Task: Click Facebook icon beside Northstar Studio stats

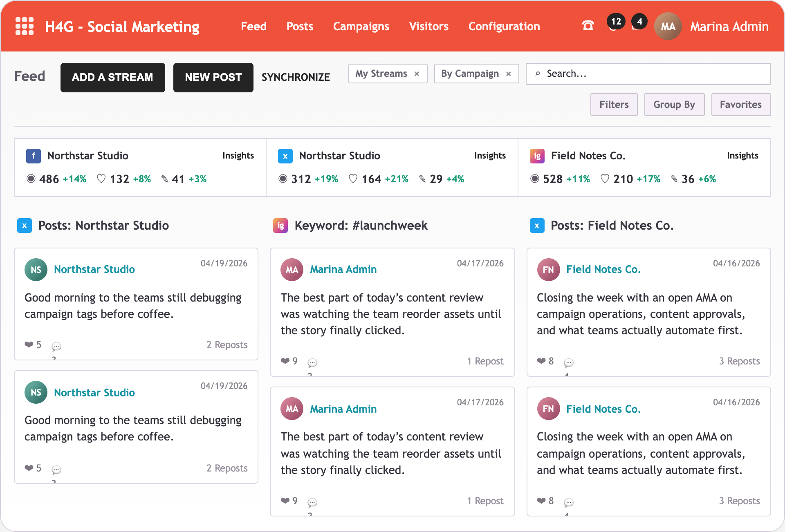Action: point(34,156)
